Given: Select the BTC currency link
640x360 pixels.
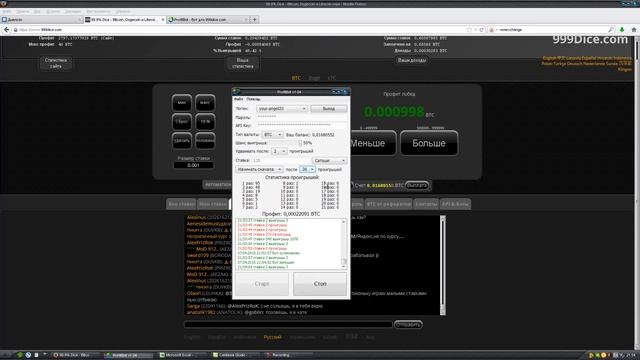Looking at the screenshot, I should pyautogui.click(x=296, y=78).
